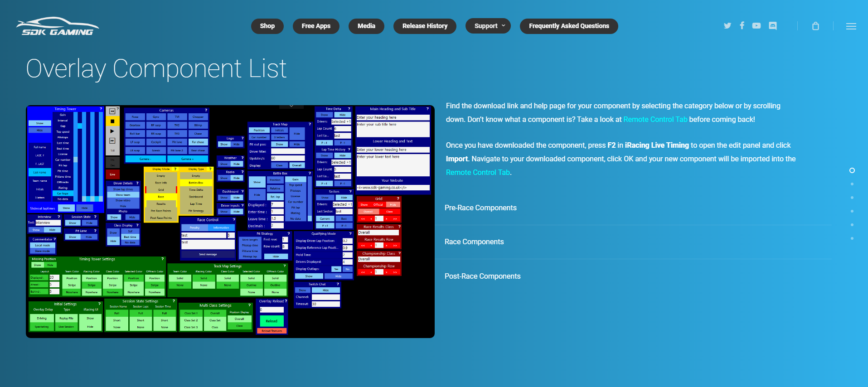Toggle the red Live button

click(112, 174)
